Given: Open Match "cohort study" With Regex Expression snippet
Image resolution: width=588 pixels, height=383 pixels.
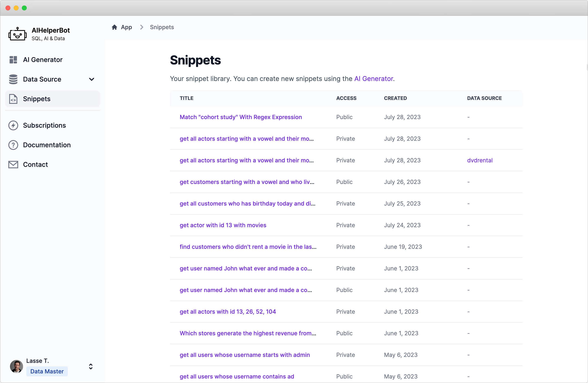Looking at the screenshot, I should click(241, 117).
